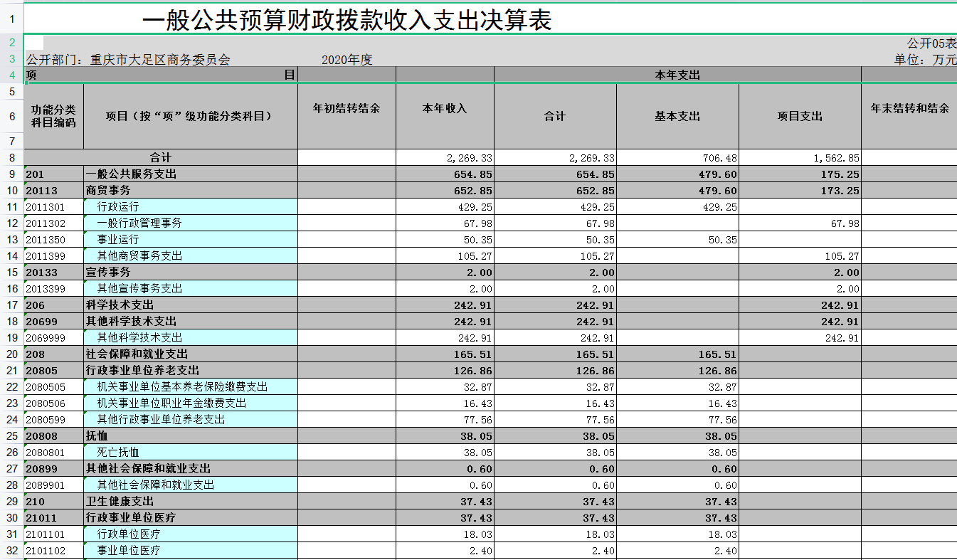The image size is (957, 560).
Task: Click the 其他科学技术支出 cell in row 19
Action: pyautogui.click(x=190, y=337)
